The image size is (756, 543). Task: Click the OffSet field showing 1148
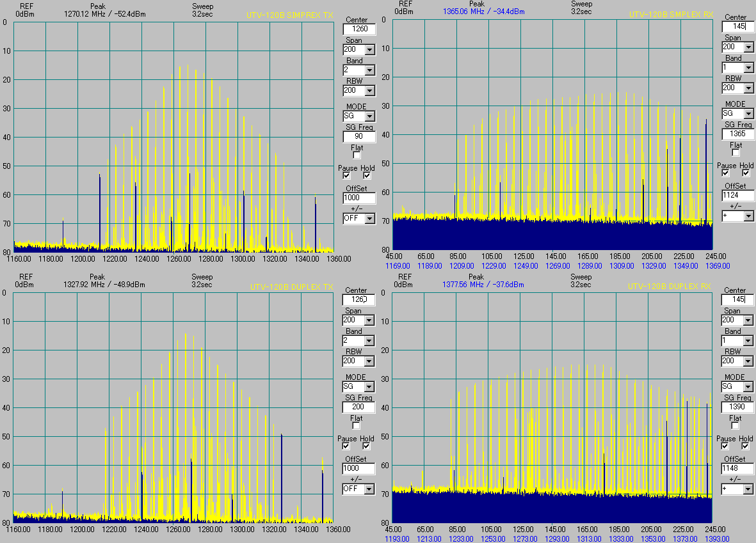click(x=737, y=468)
